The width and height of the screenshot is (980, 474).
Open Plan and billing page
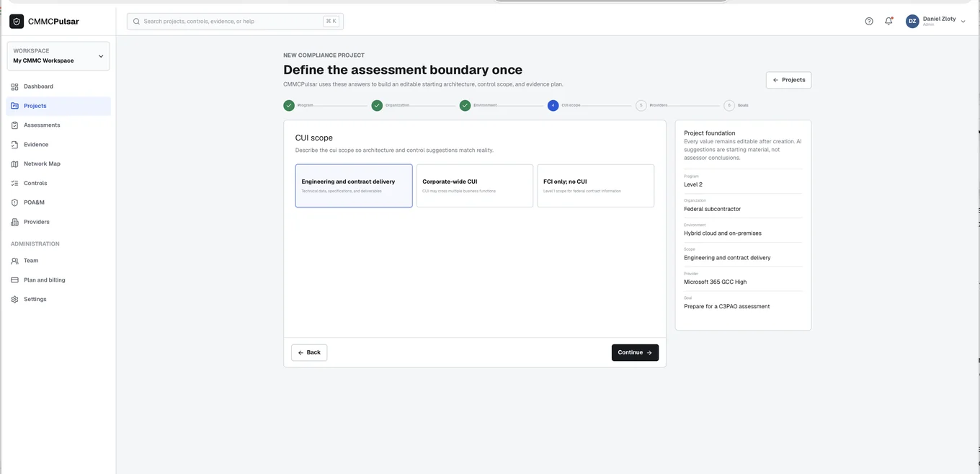click(x=58, y=280)
